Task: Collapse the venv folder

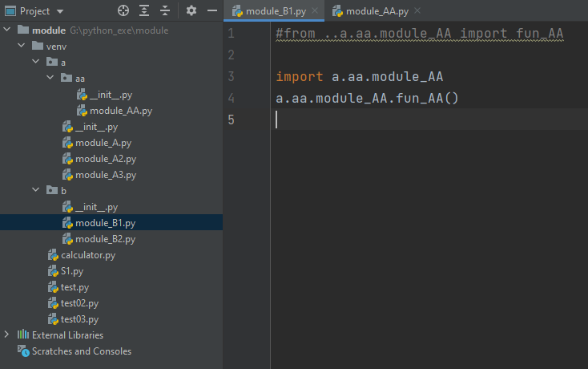Action: (x=22, y=46)
